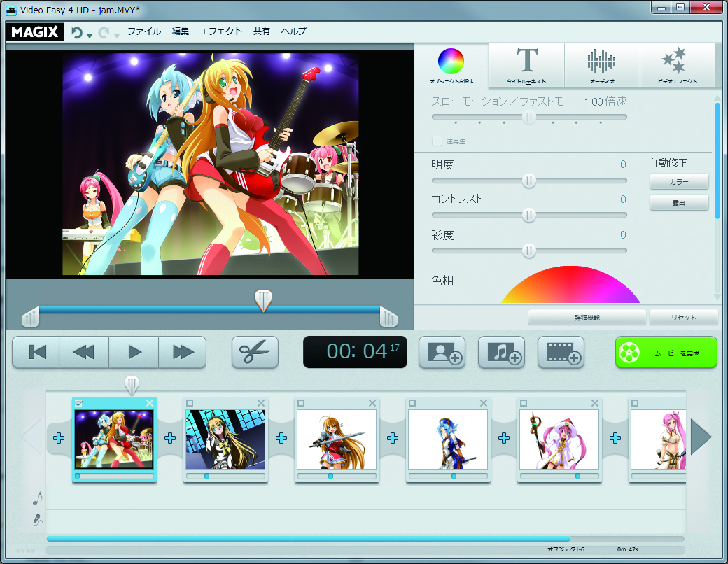728x564 pixels.
Task: Click the コントラスト slider handle
Action: click(528, 215)
